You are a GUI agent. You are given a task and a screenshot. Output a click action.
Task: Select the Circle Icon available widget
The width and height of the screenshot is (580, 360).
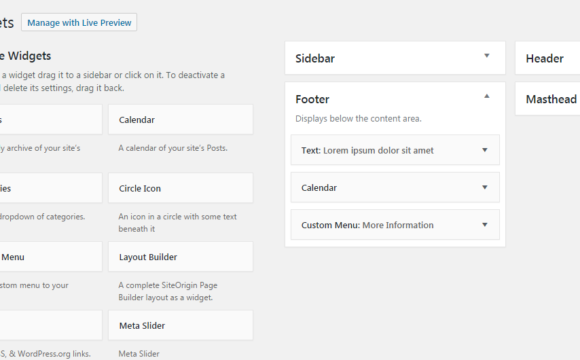[x=181, y=188]
